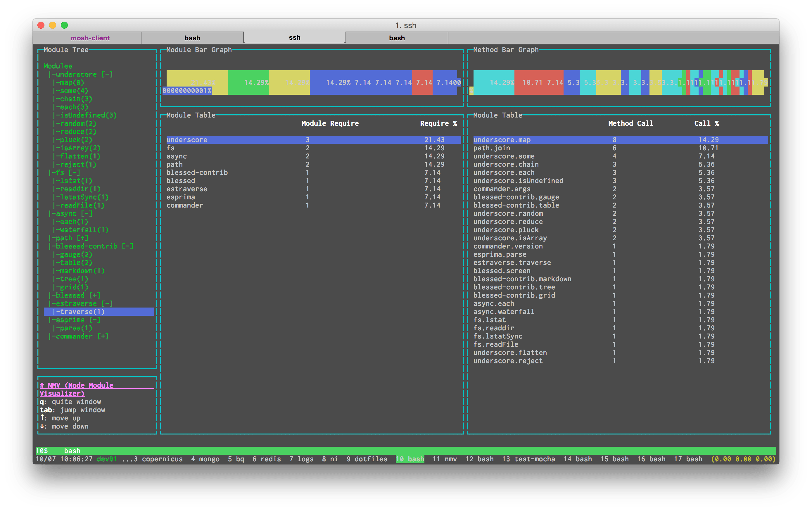
Task: Select random(2) tree entry
Action: point(75,123)
